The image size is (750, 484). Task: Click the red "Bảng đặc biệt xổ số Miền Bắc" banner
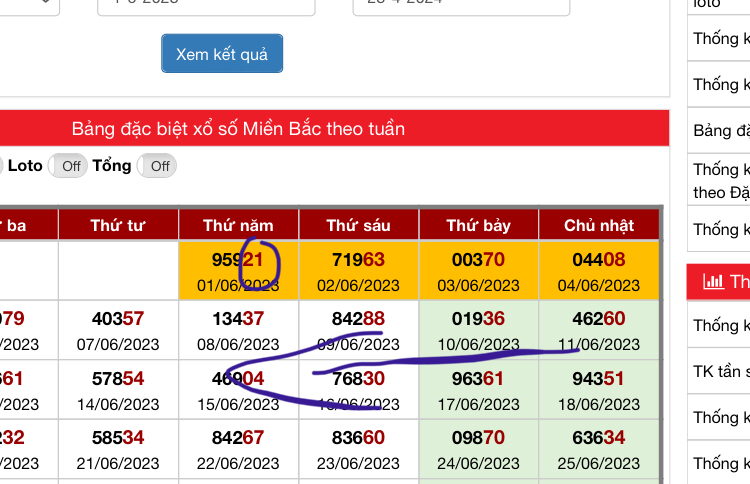tap(238, 129)
